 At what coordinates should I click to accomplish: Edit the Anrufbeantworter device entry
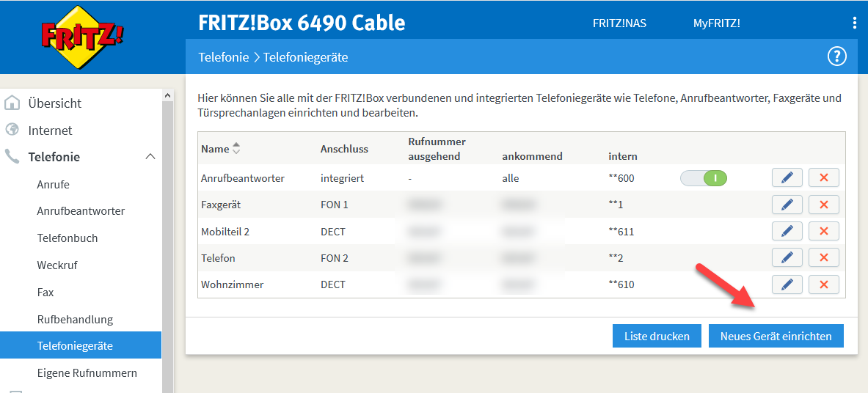click(x=787, y=177)
